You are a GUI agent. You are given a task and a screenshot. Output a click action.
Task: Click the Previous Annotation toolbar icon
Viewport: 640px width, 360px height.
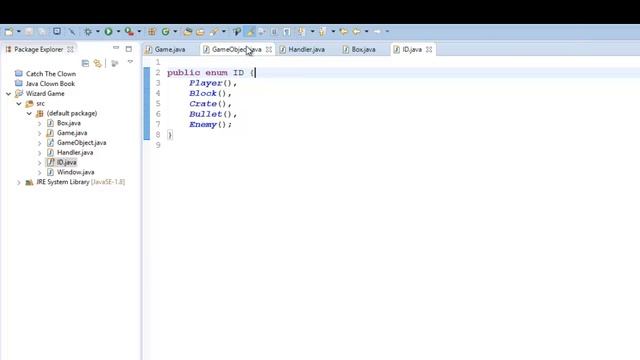pyautogui.click(x=322, y=31)
